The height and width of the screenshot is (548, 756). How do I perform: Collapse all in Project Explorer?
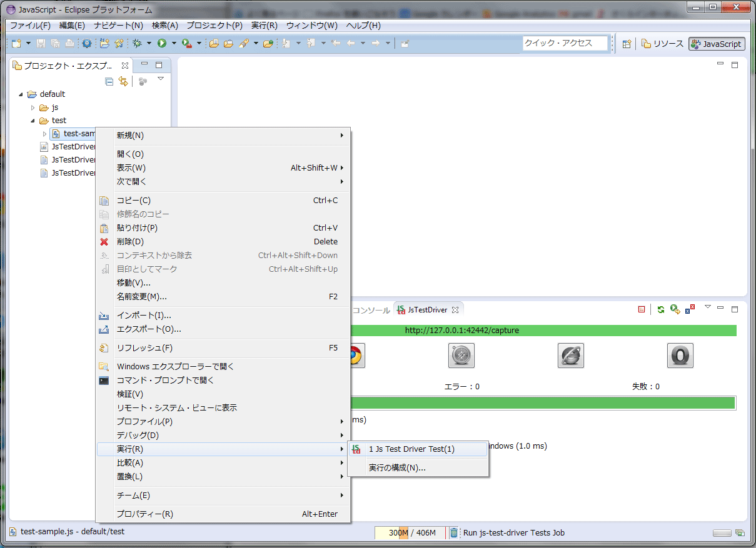(109, 81)
